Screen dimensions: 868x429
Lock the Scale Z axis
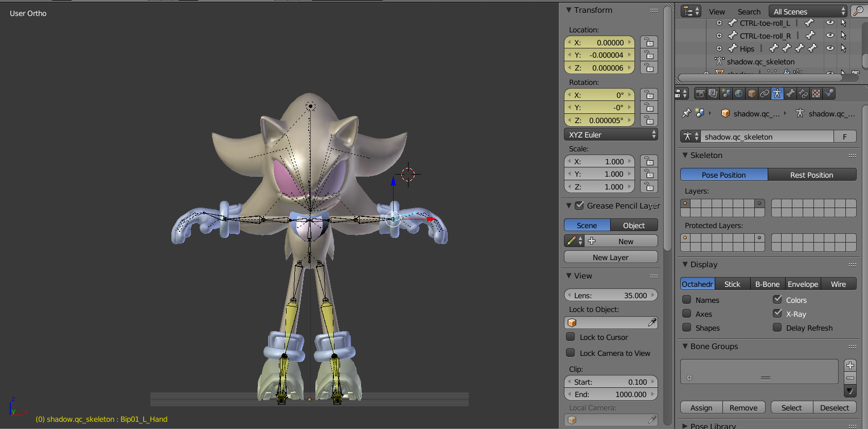point(649,186)
